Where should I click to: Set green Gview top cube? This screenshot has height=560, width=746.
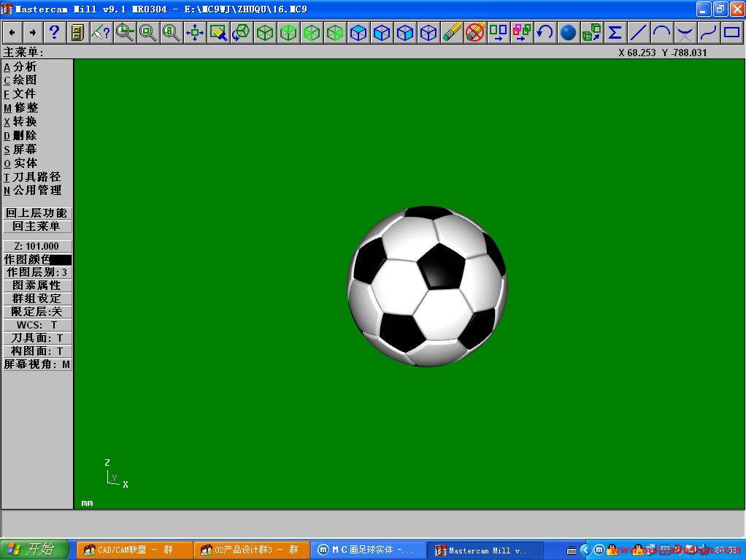click(x=288, y=32)
